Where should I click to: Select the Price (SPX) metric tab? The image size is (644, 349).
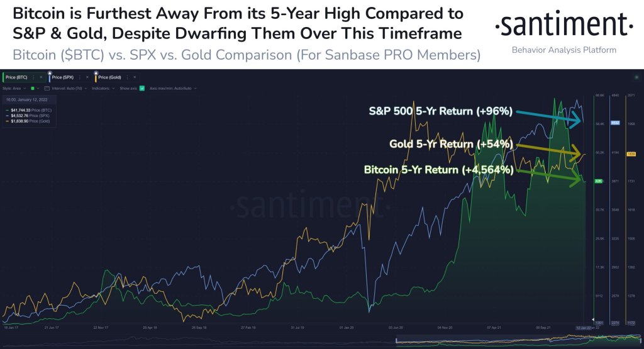(63, 77)
